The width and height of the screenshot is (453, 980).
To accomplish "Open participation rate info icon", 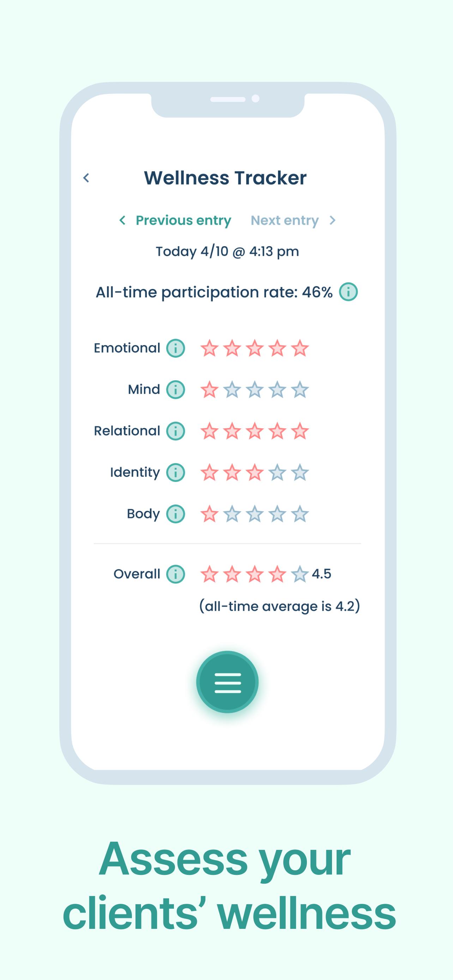I will pos(348,292).
